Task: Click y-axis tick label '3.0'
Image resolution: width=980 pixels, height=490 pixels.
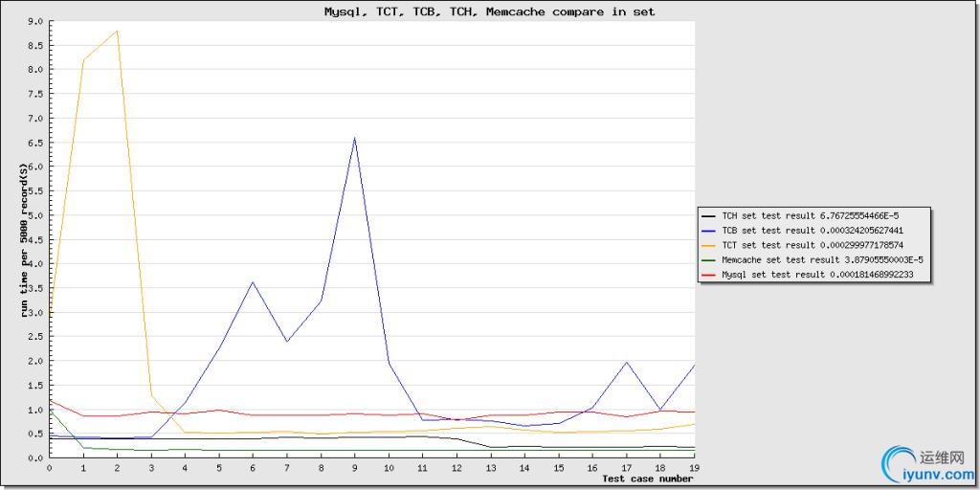Action: 36,313
